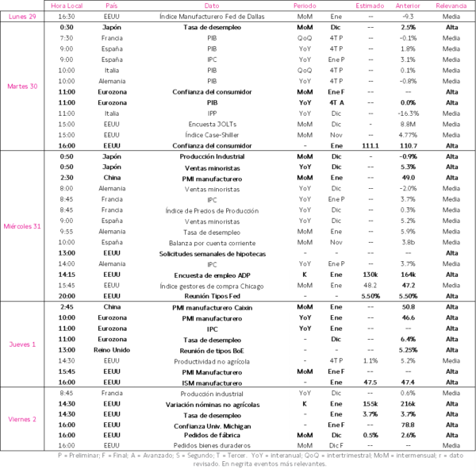This screenshot has height=473, width=476.
Task: Click the Viernes day label
Action: (22, 418)
